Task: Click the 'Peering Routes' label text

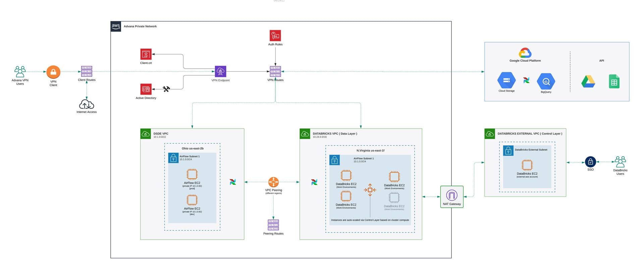Action: (273, 234)
